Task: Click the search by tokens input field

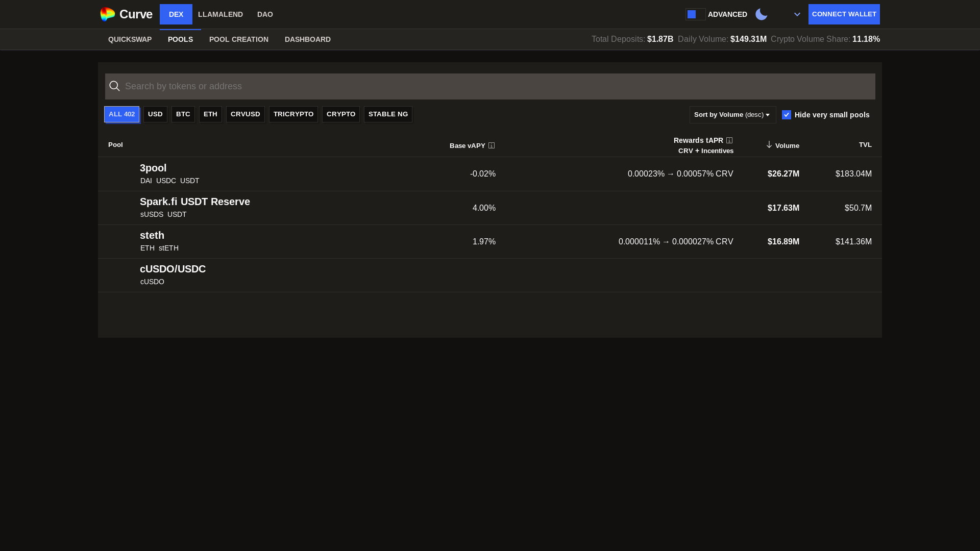Action: 490,86
